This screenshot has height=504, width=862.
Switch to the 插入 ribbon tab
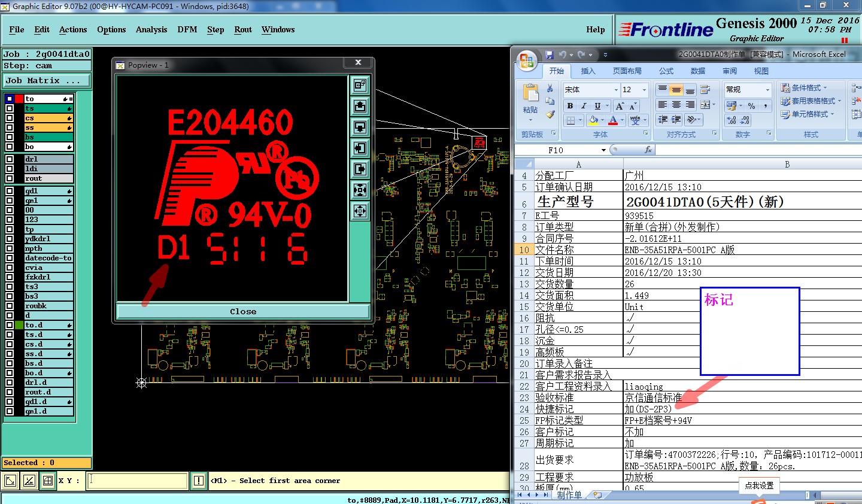(x=588, y=71)
